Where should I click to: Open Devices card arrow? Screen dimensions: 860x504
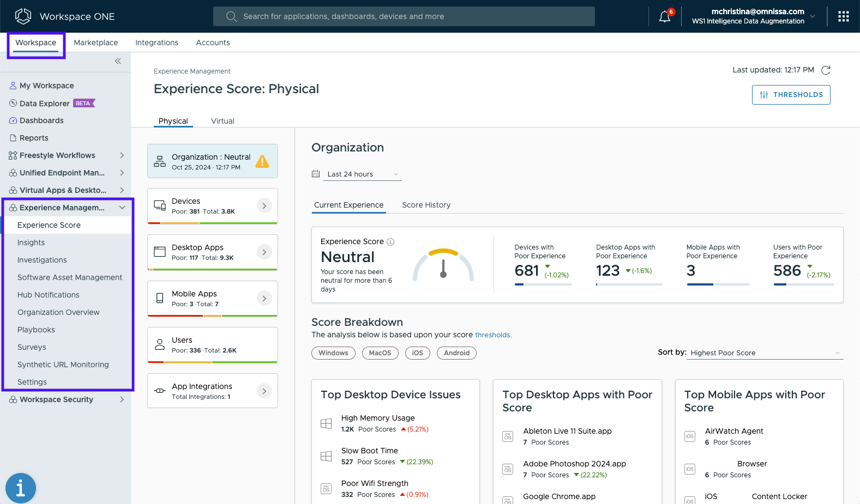point(264,206)
